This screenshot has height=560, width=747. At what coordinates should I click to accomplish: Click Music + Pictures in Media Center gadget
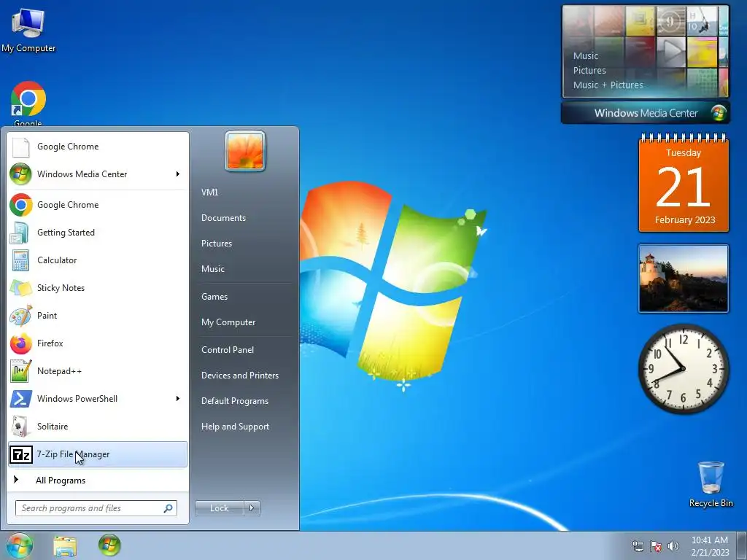coord(608,85)
